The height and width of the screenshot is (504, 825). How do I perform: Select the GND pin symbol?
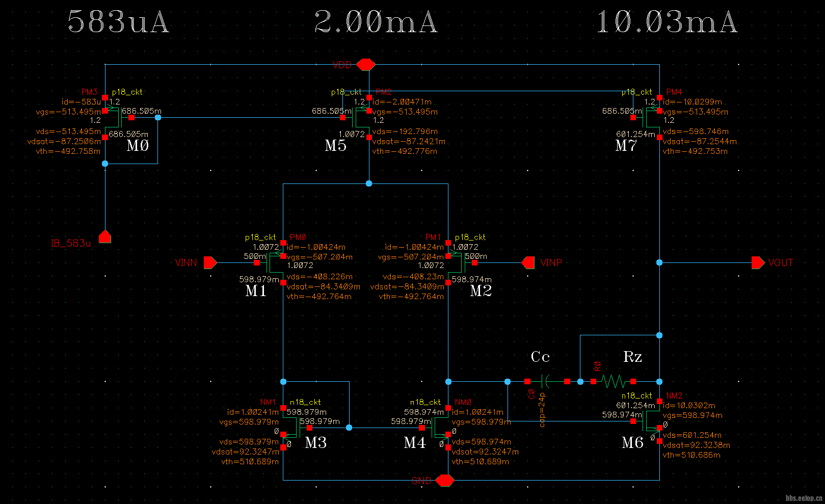click(x=445, y=481)
